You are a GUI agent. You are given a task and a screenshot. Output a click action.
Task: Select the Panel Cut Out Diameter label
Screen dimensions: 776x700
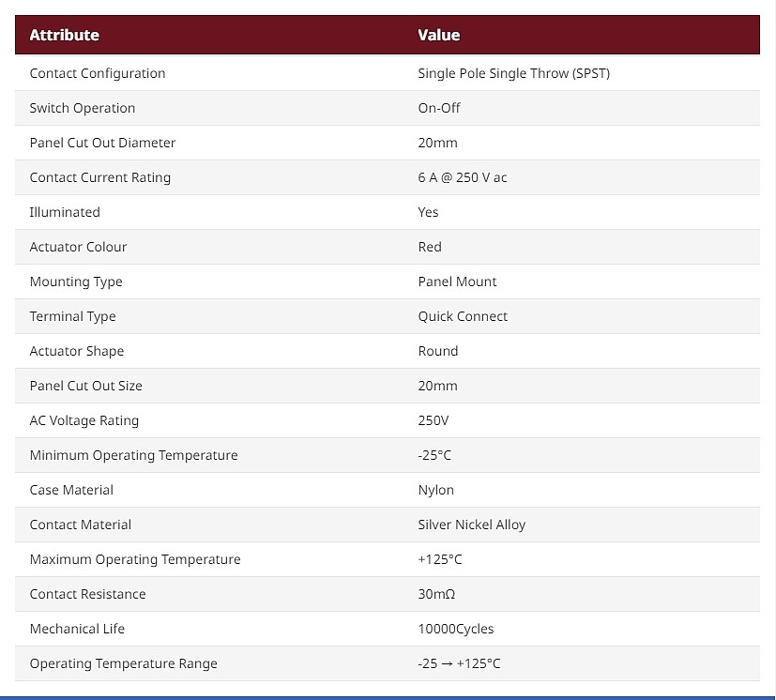click(102, 143)
